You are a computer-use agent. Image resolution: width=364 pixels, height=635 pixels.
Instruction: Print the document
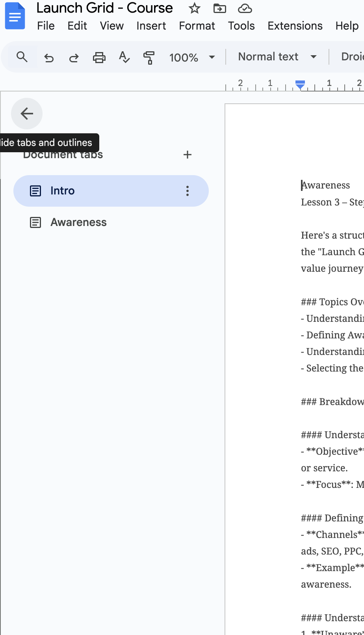click(99, 58)
